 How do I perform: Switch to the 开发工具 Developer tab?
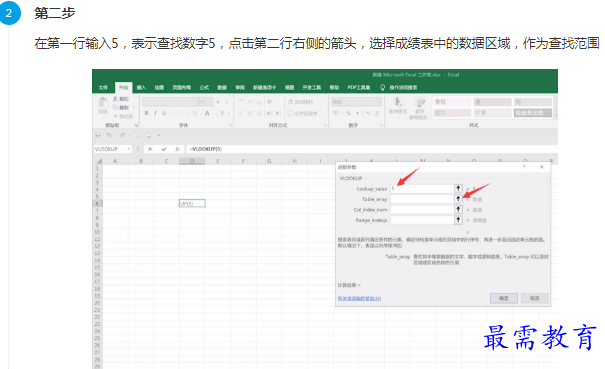click(311, 88)
